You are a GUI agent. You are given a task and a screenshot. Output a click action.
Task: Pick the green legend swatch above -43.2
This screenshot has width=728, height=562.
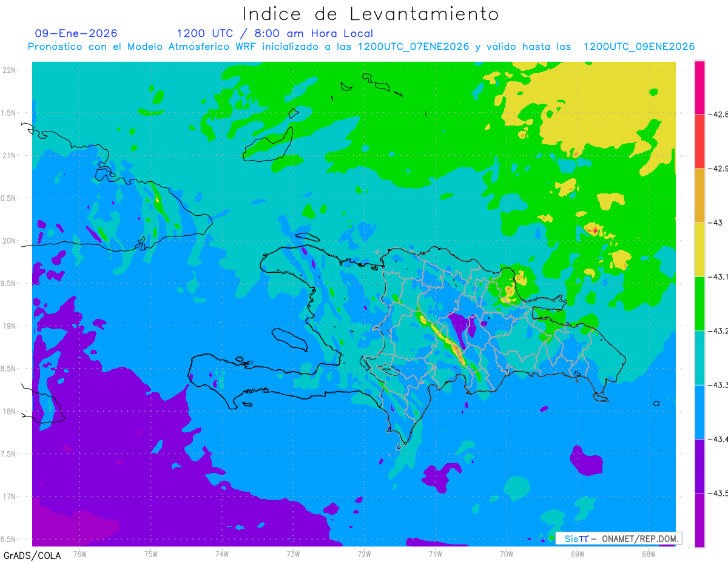coord(699,303)
